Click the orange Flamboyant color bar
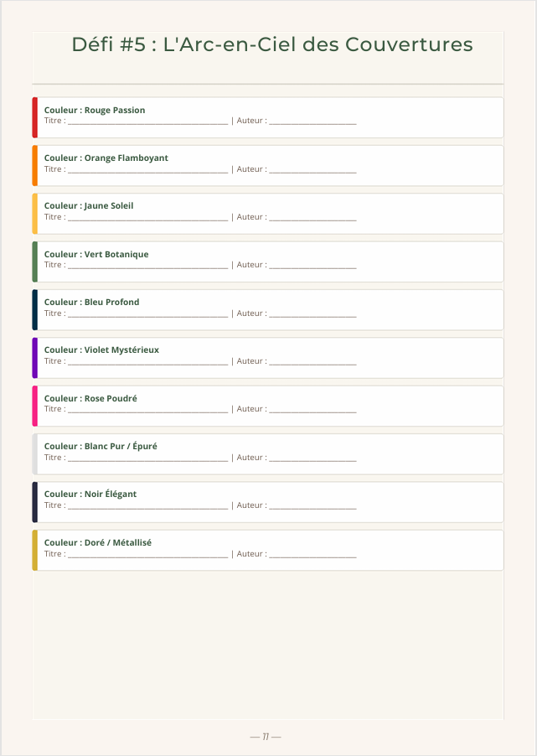 [34, 165]
